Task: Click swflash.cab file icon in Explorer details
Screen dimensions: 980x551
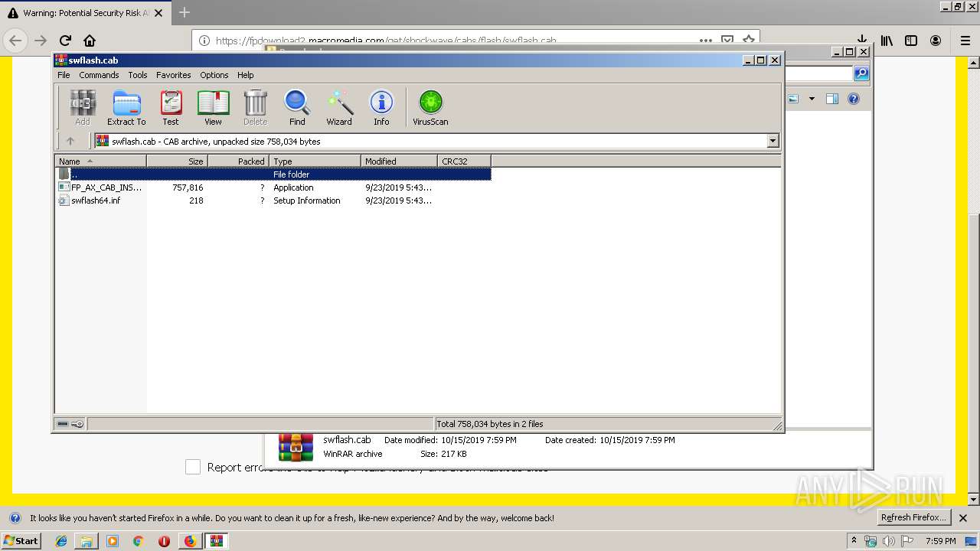Action: coord(296,448)
